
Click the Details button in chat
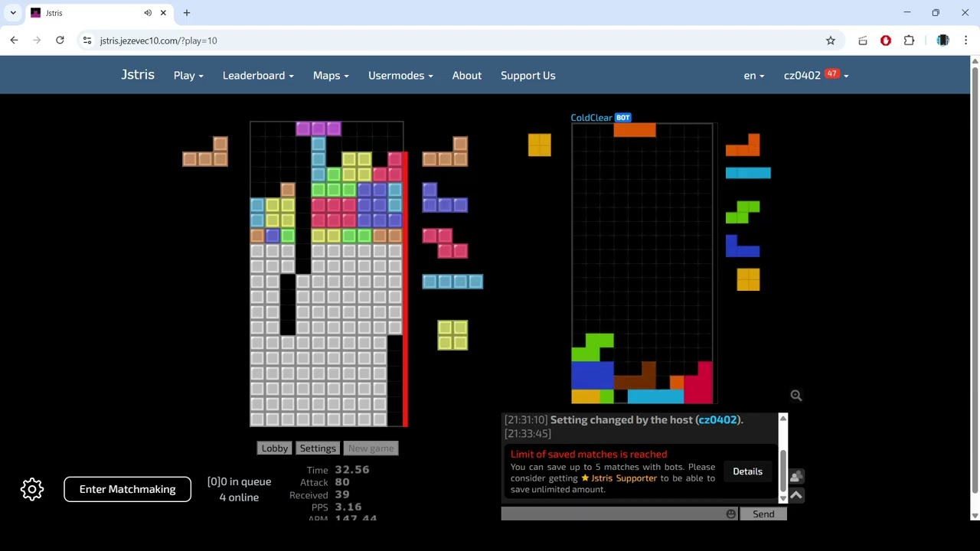[747, 471]
